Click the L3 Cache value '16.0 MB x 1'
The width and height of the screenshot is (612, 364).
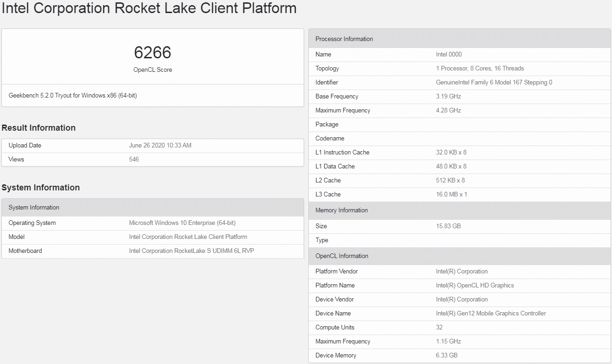pyautogui.click(x=451, y=195)
